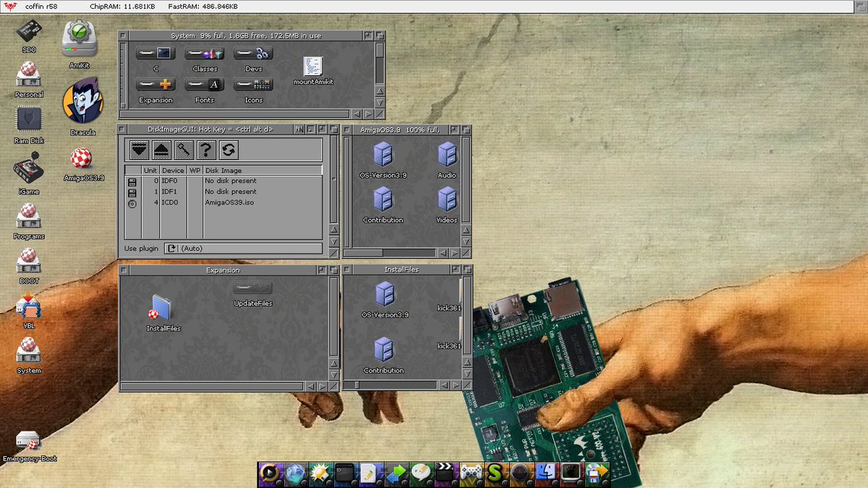Open OS-Version3.9 cabinet in InstallFiles window
868x488 pixels.
click(x=385, y=300)
